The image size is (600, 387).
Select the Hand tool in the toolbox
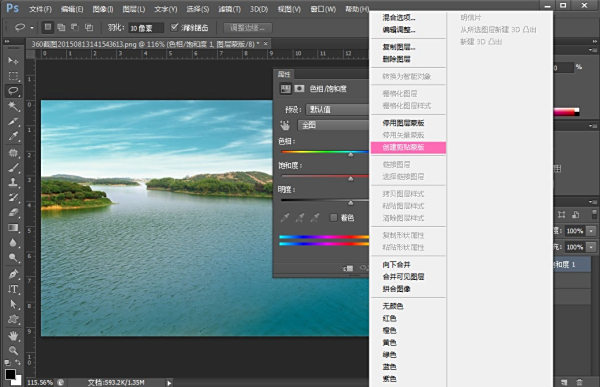[x=13, y=336]
